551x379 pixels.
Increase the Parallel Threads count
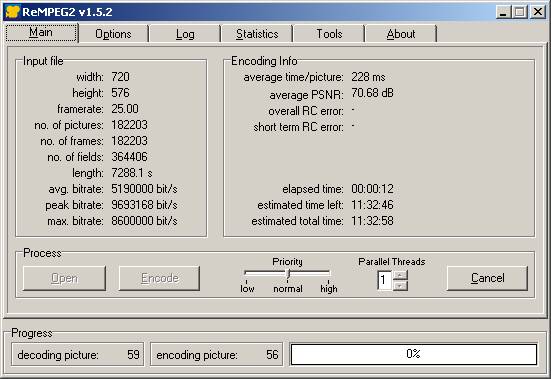tap(400, 275)
